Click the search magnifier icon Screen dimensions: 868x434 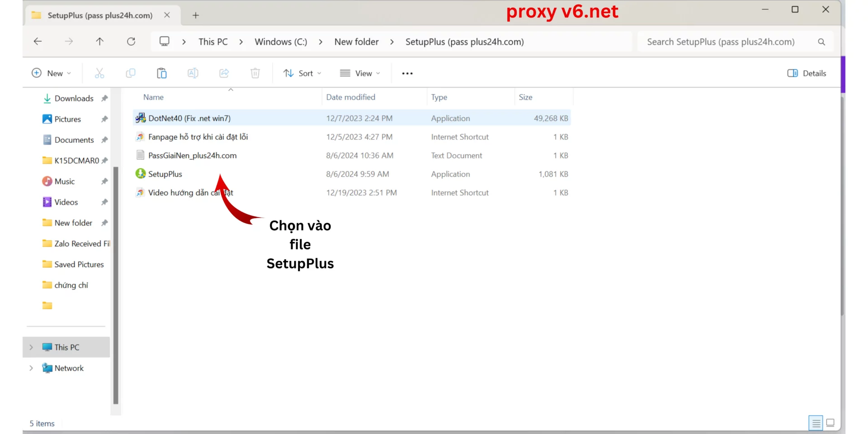pos(821,42)
